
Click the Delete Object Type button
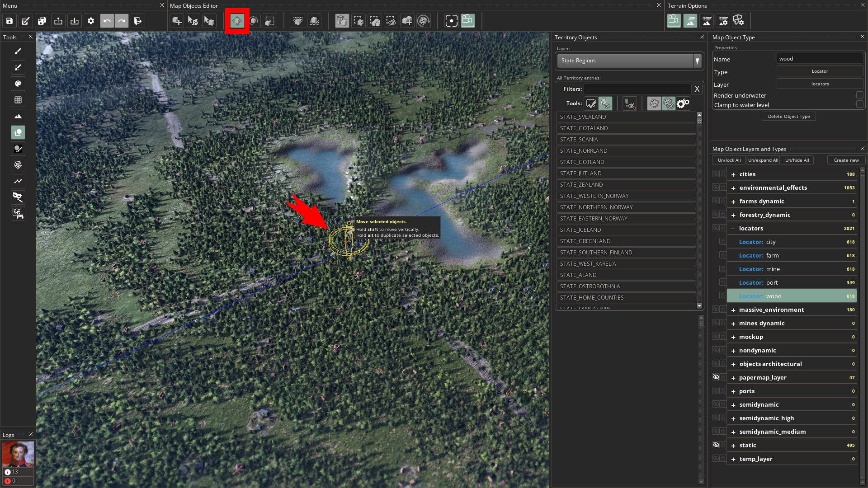[x=789, y=116]
